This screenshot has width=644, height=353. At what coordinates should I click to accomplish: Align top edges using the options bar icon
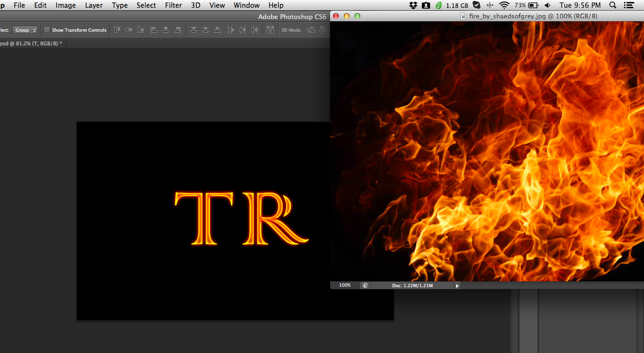click(117, 30)
